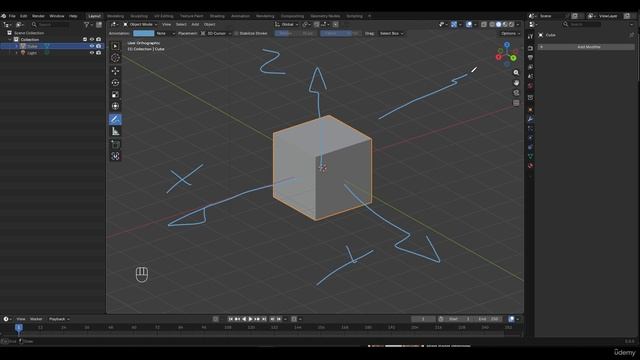Toggle Light visibility eye in outliner
Viewport: 640px width, 360px height.
[92, 53]
